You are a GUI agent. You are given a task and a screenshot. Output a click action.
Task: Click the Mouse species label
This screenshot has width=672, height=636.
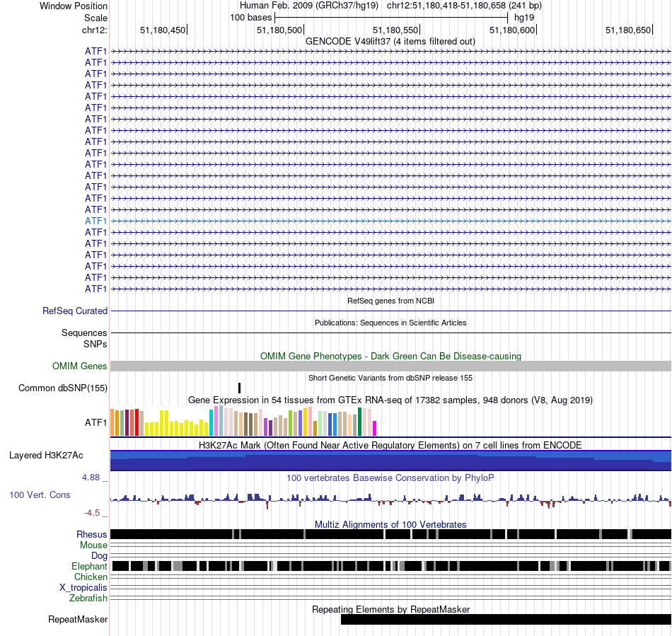[x=93, y=545]
